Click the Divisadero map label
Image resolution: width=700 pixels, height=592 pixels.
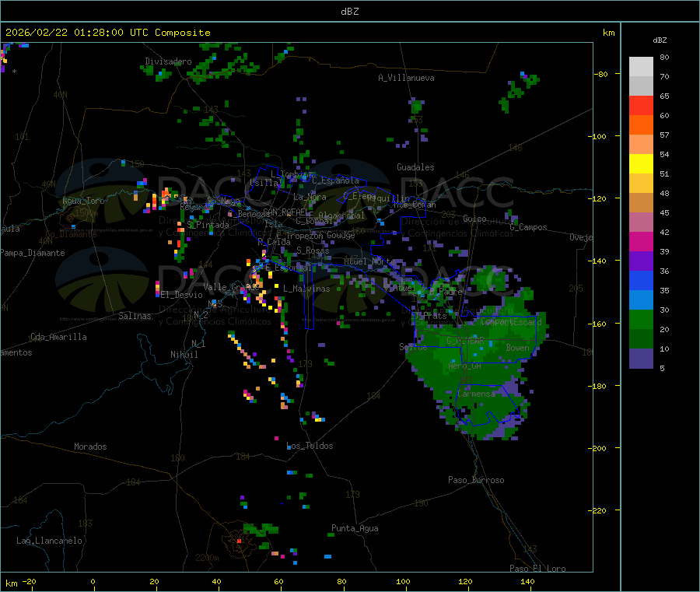click(x=168, y=61)
